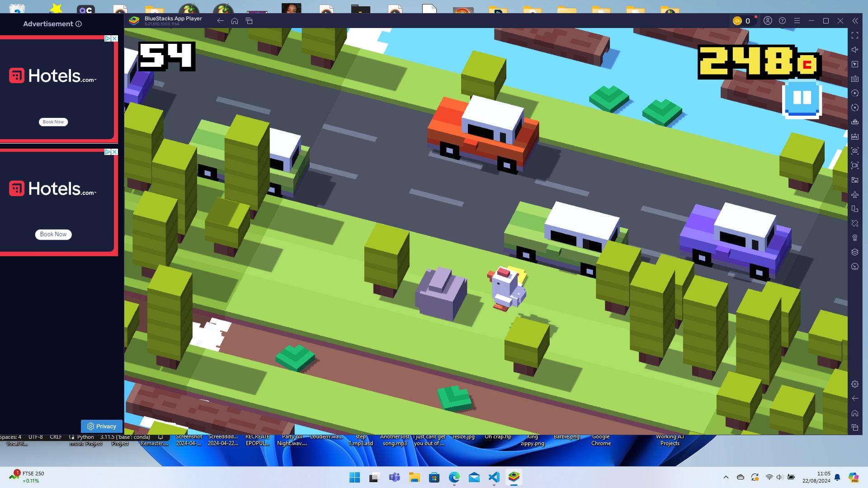Open macro recorder icon in side toolbar
Screen dimensions: 868x488
point(855,93)
